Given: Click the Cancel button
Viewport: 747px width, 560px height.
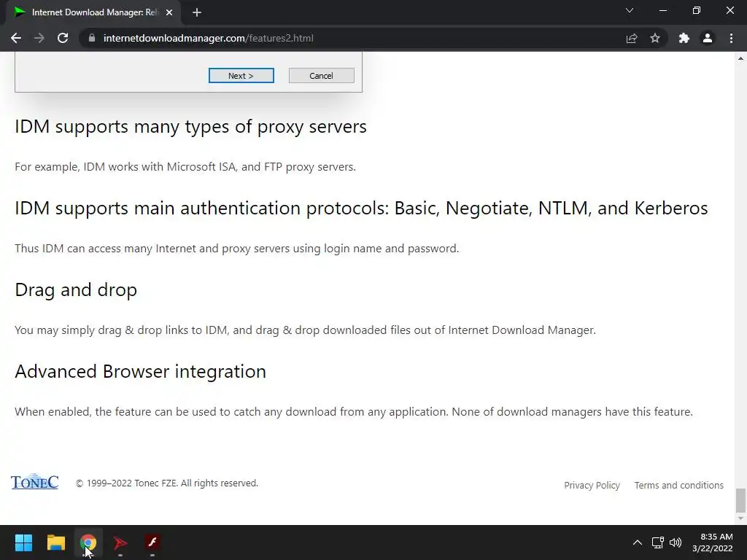Looking at the screenshot, I should (x=321, y=75).
